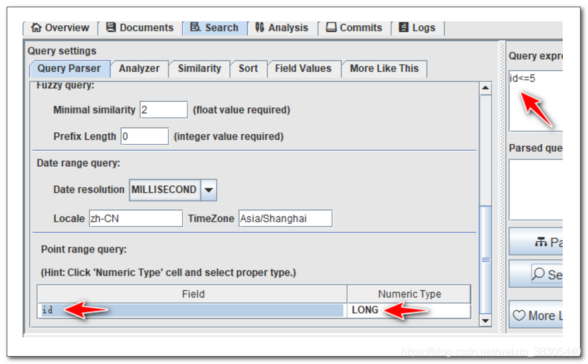The width and height of the screenshot is (588, 364).
Task: Click the heart icon on More button
Action: click(519, 316)
